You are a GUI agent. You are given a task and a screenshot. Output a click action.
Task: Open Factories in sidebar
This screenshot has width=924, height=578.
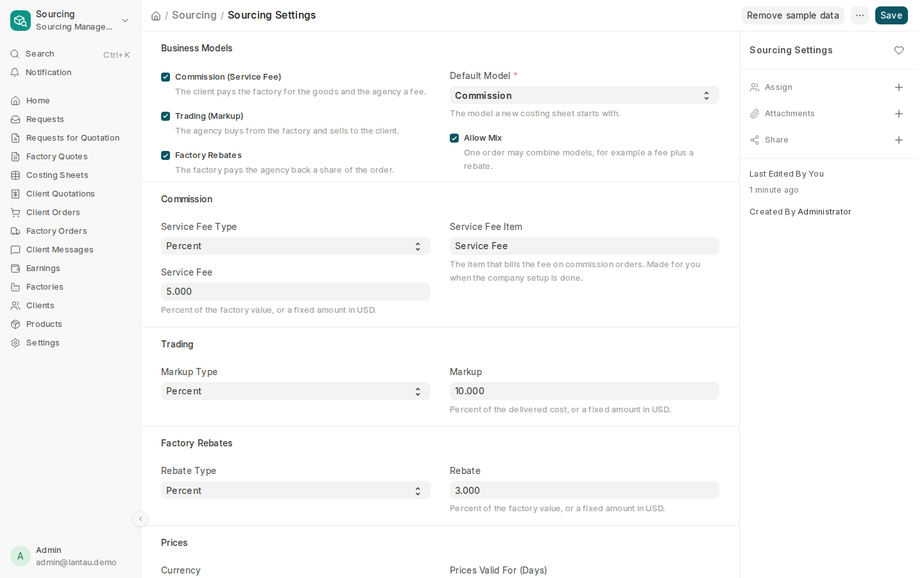click(x=71, y=287)
